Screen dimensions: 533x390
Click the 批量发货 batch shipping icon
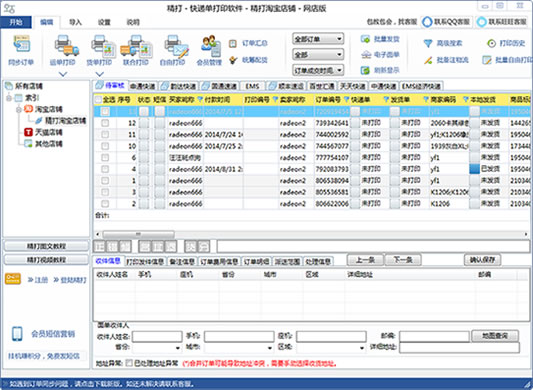365,39
